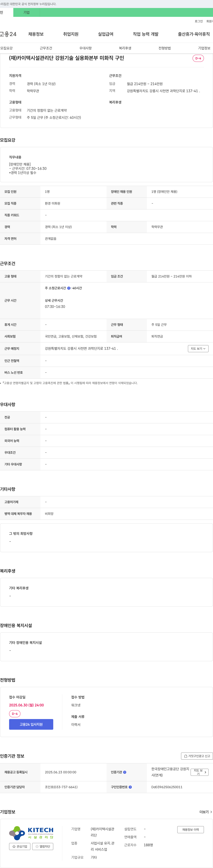213x868 pixels.
Task: Select 퇴직급여 value 퇴직연금
Action: (157, 336)
